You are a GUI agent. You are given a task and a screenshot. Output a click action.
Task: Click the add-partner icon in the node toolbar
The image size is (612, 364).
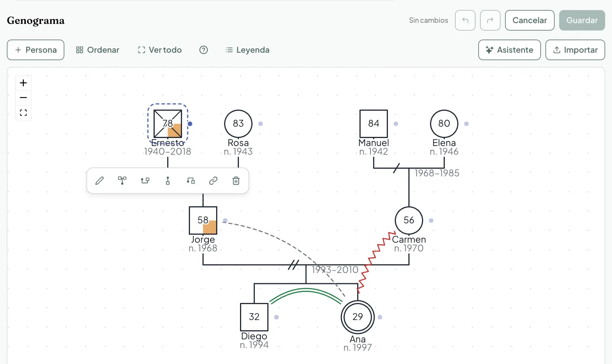click(145, 181)
